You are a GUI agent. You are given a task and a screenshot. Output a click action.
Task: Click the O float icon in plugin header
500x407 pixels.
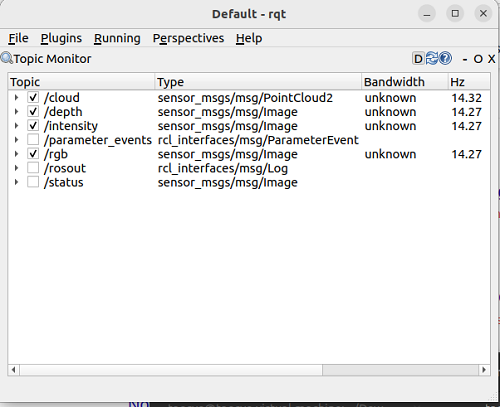pos(478,59)
